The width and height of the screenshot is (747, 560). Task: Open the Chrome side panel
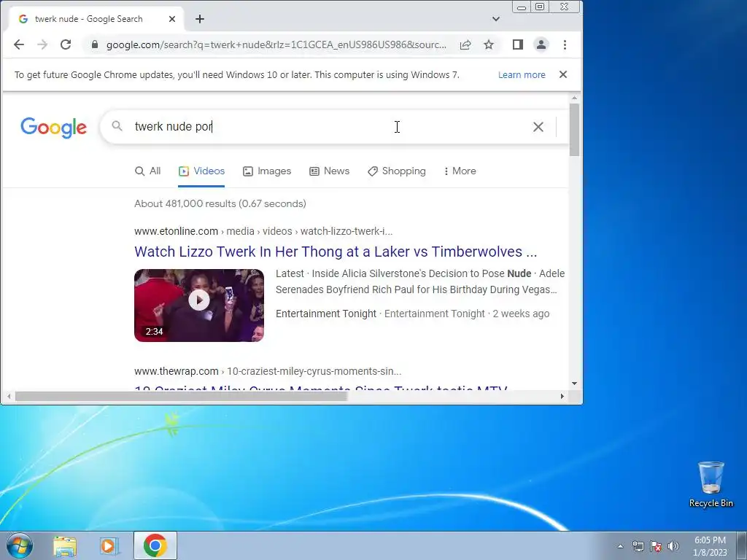[x=518, y=44]
